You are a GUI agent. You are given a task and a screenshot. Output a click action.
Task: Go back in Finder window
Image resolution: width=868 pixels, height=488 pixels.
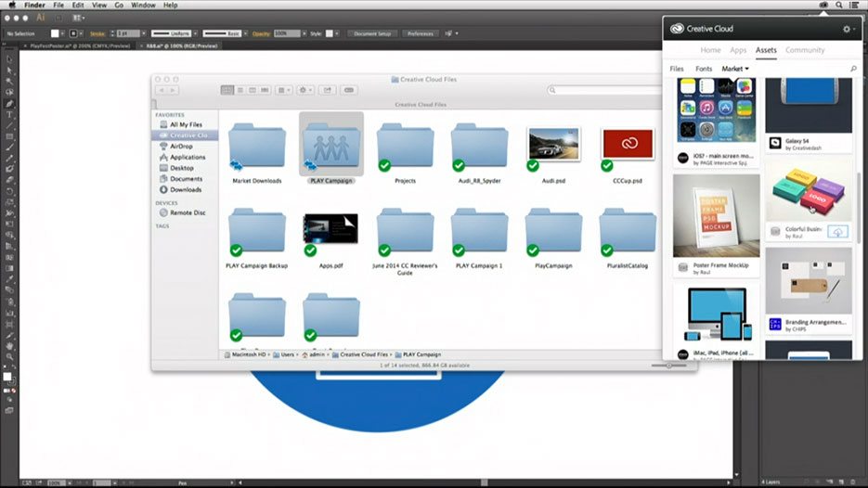pos(162,90)
